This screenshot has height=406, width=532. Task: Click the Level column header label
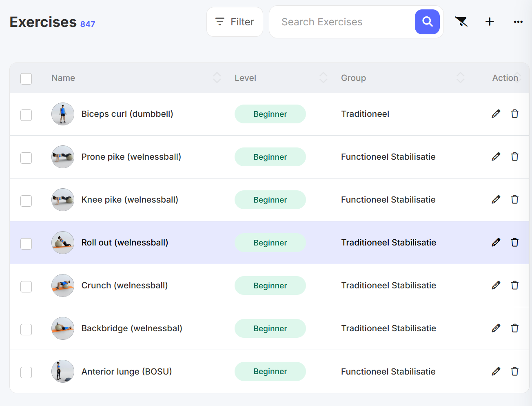245,78
